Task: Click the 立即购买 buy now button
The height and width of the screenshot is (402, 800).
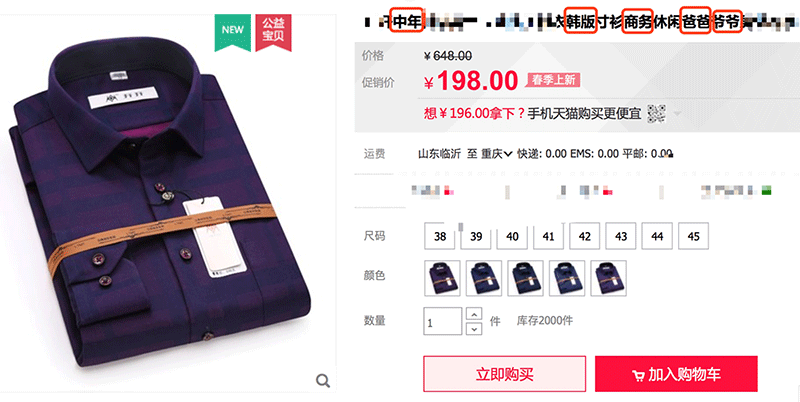Action: pos(505,374)
